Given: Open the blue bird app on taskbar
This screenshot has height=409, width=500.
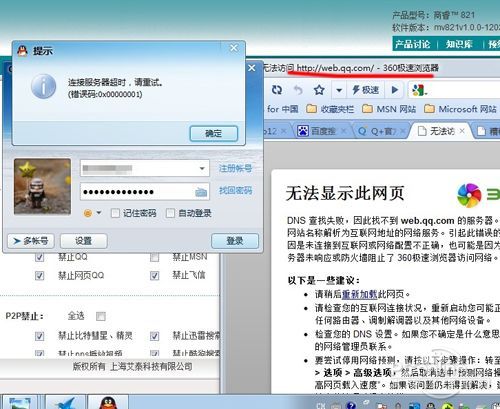Looking at the screenshot, I should click(x=66, y=403).
